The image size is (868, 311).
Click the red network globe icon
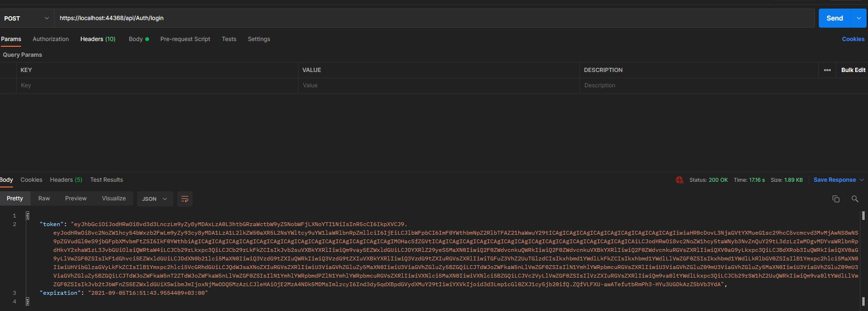coord(679,180)
